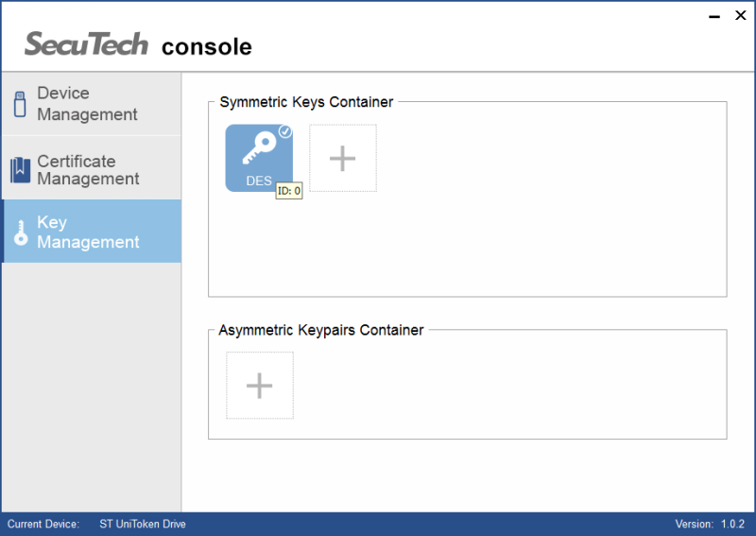Close the SecuTech console window

[741, 15]
